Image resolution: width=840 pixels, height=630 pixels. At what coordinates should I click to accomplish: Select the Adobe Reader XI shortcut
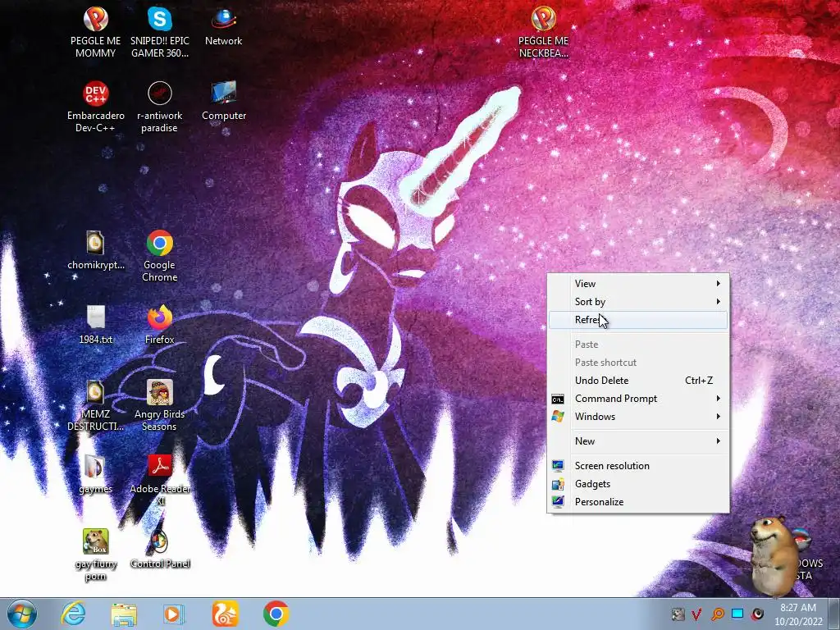tap(160, 480)
